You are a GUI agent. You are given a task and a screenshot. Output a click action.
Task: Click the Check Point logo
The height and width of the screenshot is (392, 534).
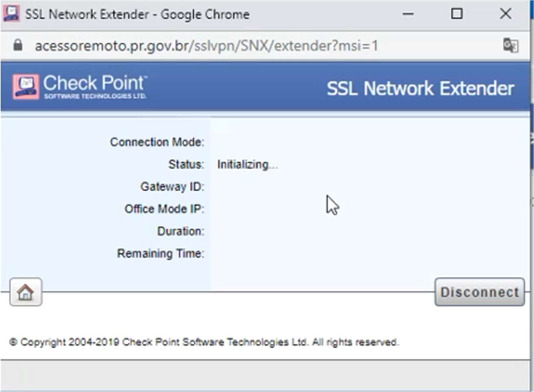80,86
